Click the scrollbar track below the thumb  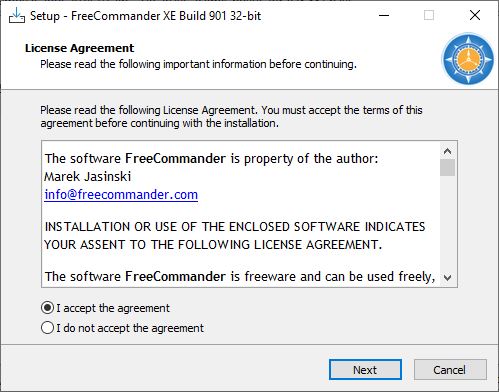pos(447,223)
